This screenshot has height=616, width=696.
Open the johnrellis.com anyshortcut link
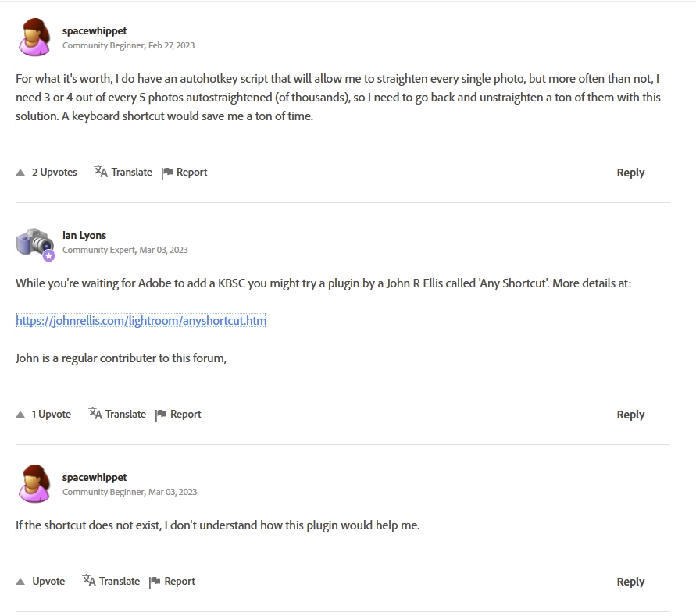(141, 320)
